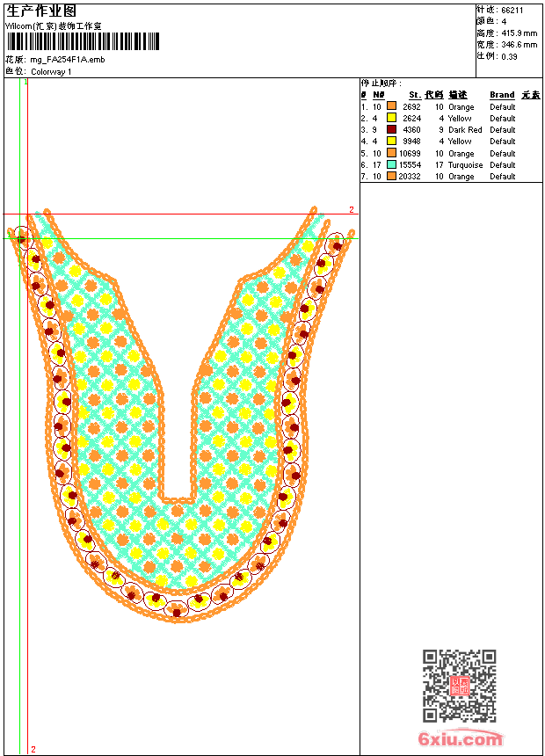Click the St. column header
The height and width of the screenshot is (756, 545).
pyautogui.click(x=415, y=95)
